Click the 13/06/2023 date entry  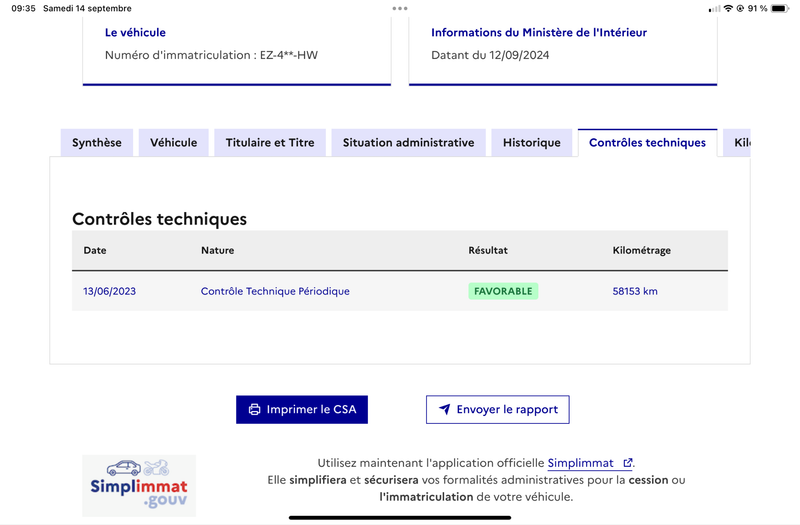pos(109,291)
